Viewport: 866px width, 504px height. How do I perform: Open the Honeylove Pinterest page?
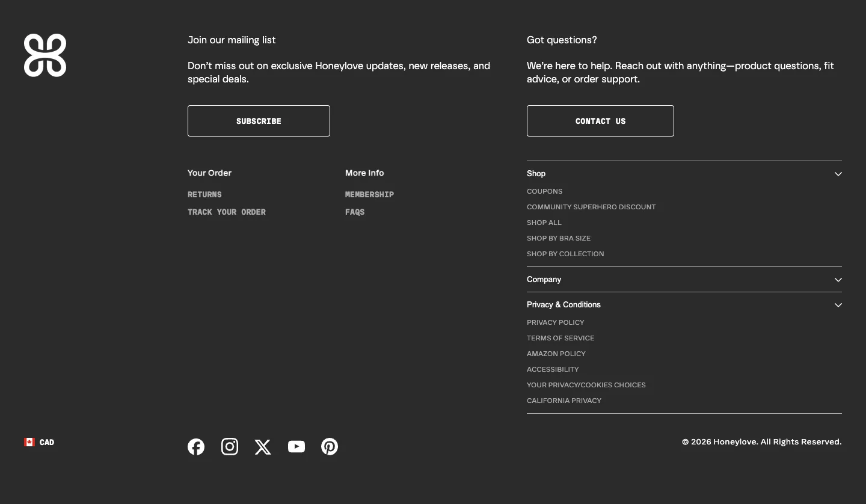[x=330, y=447]
